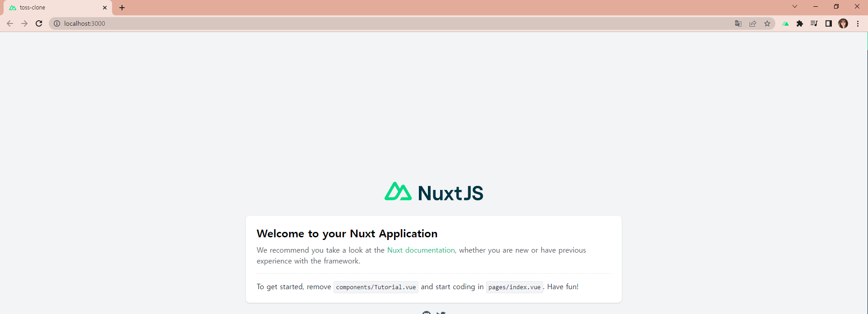The width and height of the screenshot is (868, 314).
Task: Select the toss-clone tab
Action: click(58, 8)
